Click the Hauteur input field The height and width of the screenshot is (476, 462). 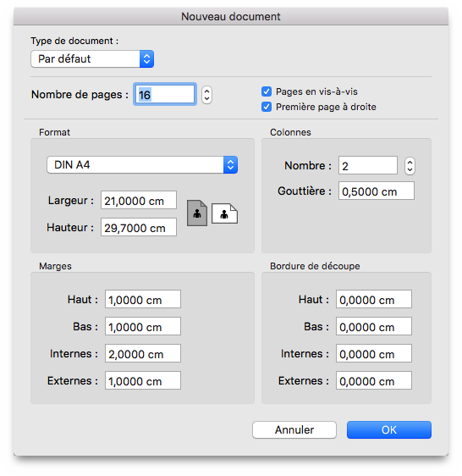pos(139,227)
